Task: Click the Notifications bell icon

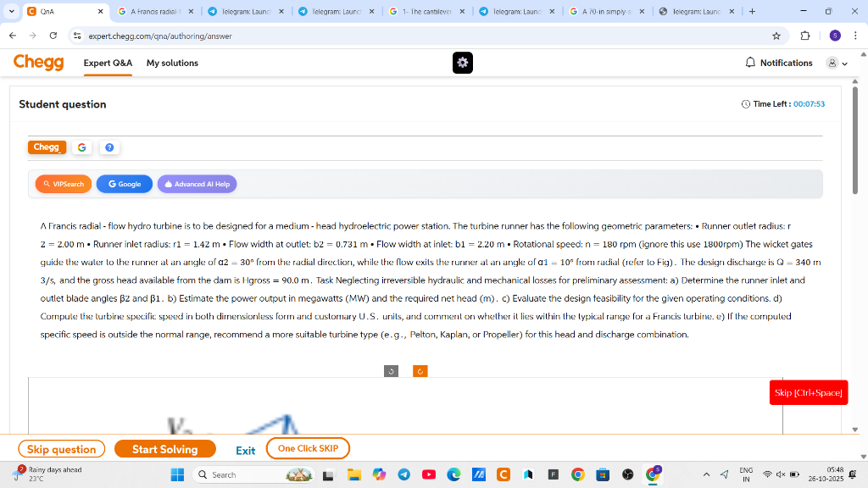Action: (x=750, y=63)
